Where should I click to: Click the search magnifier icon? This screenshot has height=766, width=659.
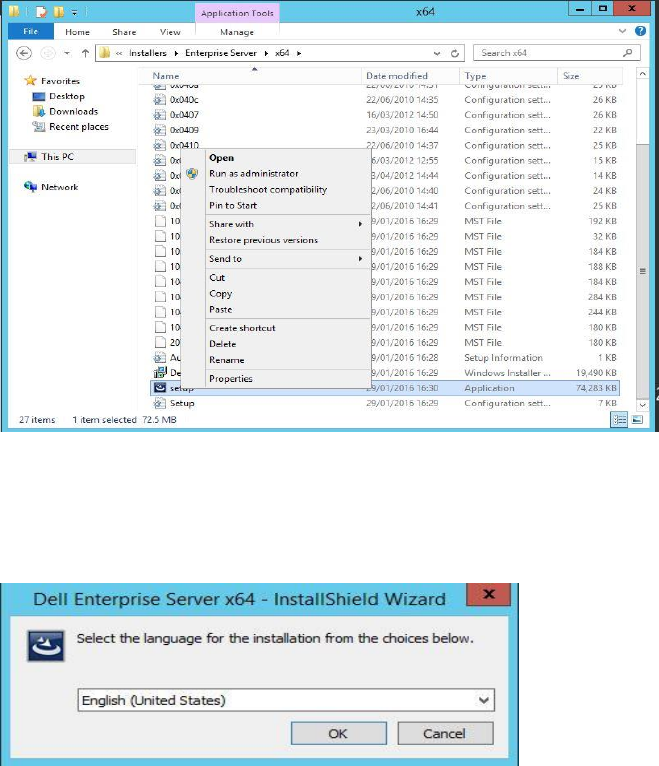(x=627, y=52)
